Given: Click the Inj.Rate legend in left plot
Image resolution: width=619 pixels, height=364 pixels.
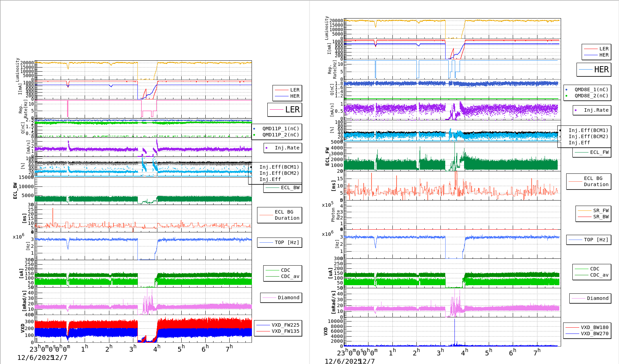Looking at the screenshot, I should pyautogui.click(x=287, y=148).
